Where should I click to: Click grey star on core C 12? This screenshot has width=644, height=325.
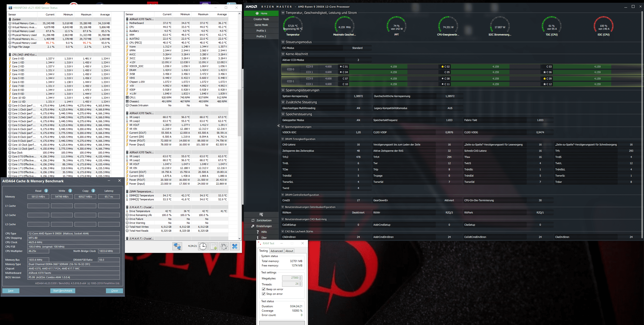coord(545,84)
